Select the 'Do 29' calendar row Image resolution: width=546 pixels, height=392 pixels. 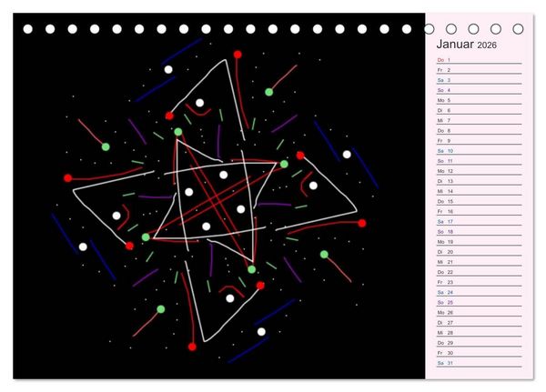[480, 343]
